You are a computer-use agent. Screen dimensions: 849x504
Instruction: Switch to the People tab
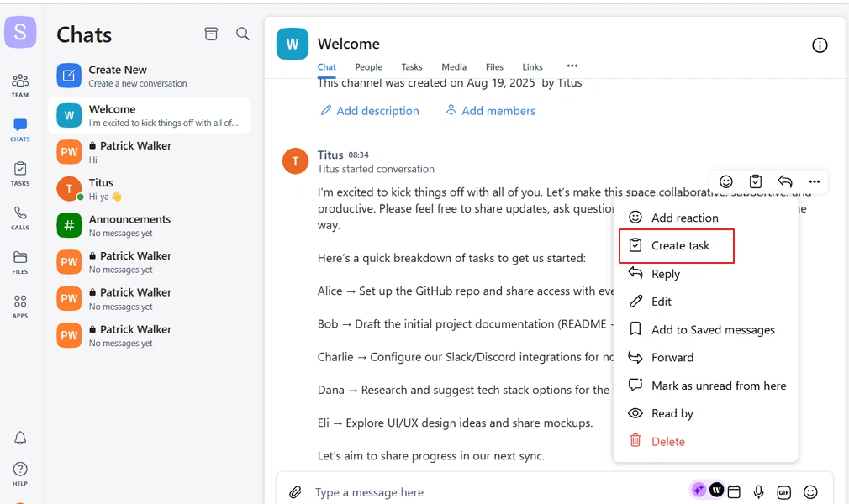pyautogui.click(x=369, y=67)
